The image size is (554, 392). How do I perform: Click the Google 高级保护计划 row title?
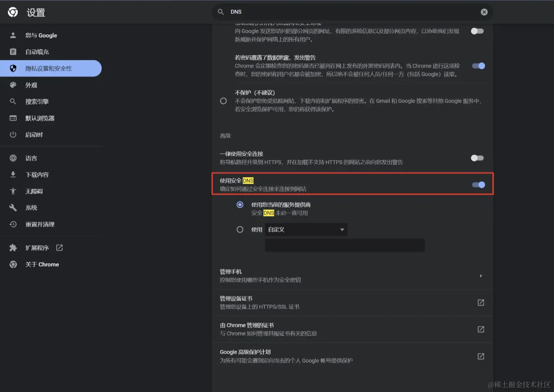[245, 352]
